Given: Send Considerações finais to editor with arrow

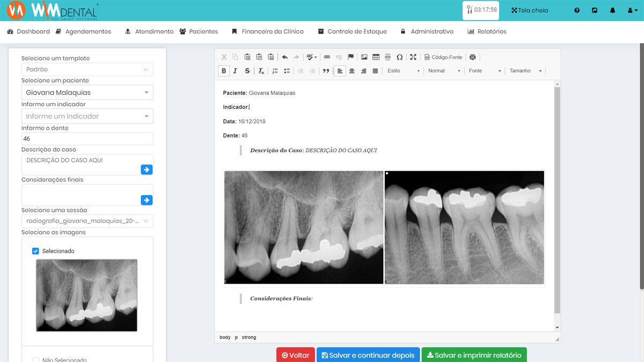Looking at the screenshot, I should click(147, 200).
